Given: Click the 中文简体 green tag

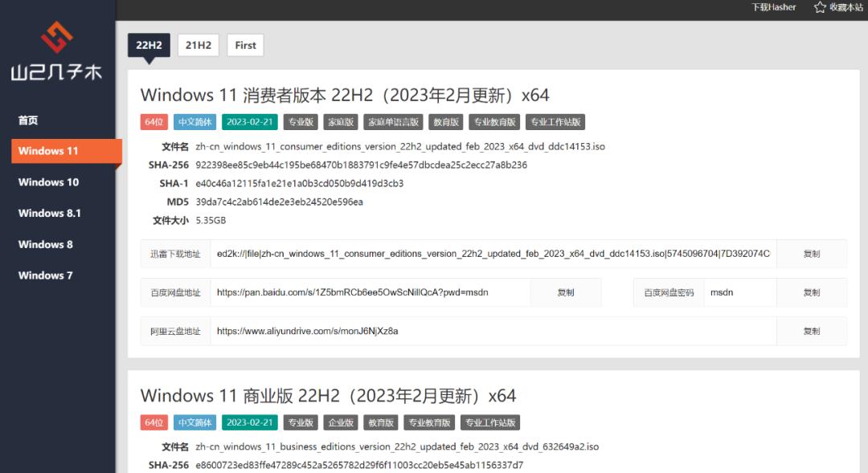Looking at the screenshot, I should point(194,121).
